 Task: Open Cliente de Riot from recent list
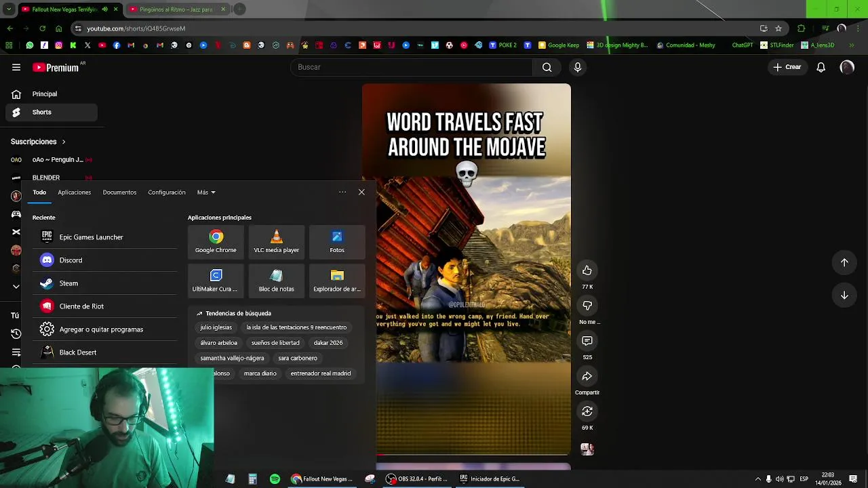coord(104,306)
